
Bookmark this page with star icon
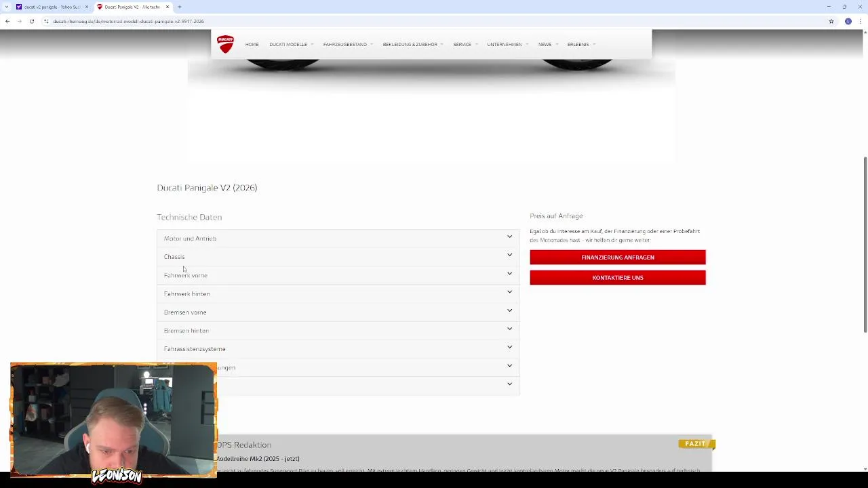pos(831,21)
